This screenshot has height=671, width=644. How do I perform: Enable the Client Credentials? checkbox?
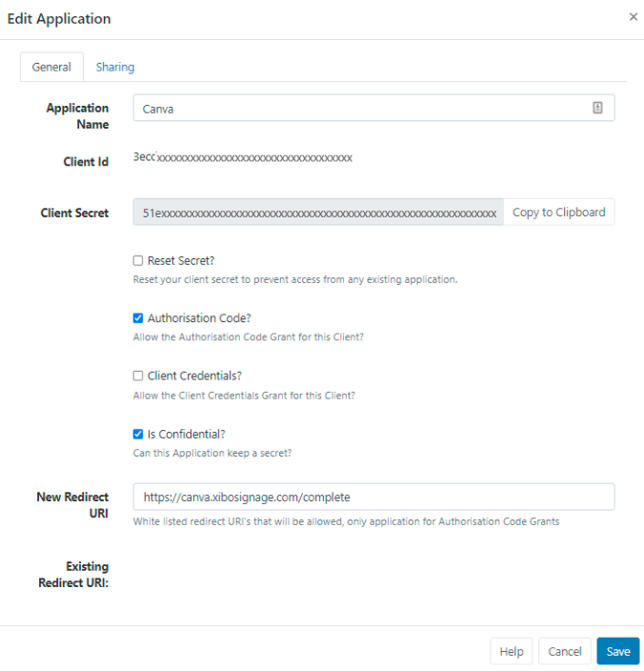138,376
